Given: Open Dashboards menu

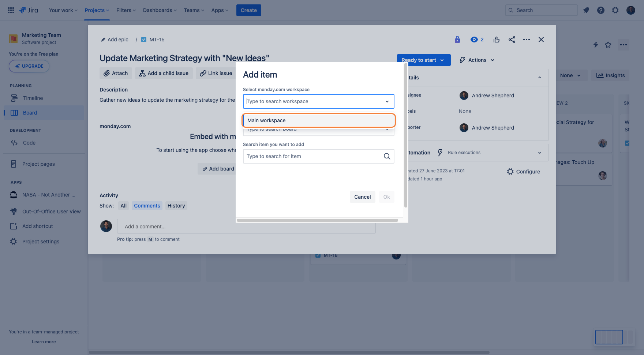Looking at the screenshot, I should [x=160, y=10].
